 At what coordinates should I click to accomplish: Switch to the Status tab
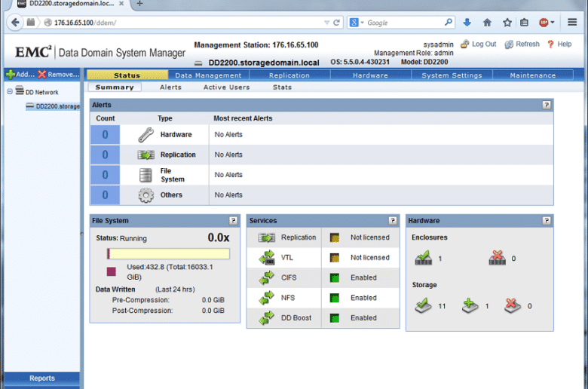click(127, 75)
